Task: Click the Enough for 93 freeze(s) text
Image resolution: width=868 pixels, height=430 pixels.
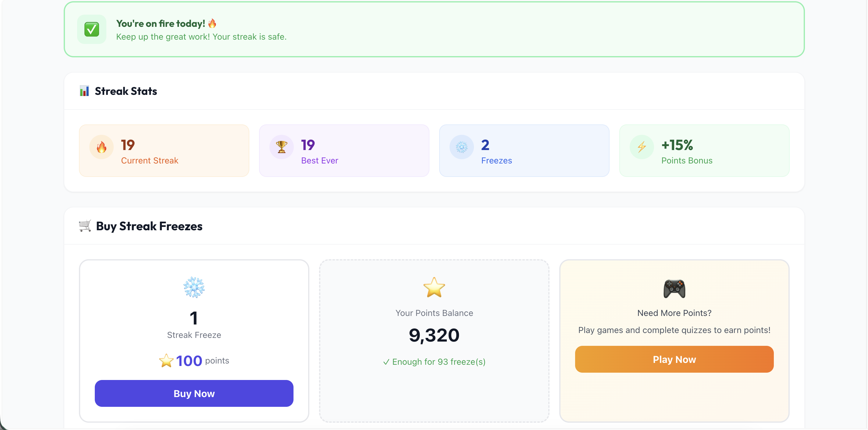Action: (435, 362)
